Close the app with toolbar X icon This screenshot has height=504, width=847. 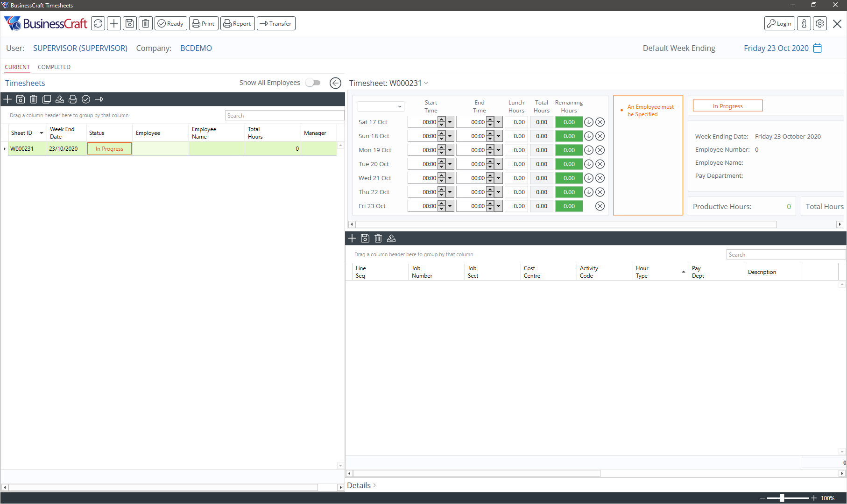point(837,23)
